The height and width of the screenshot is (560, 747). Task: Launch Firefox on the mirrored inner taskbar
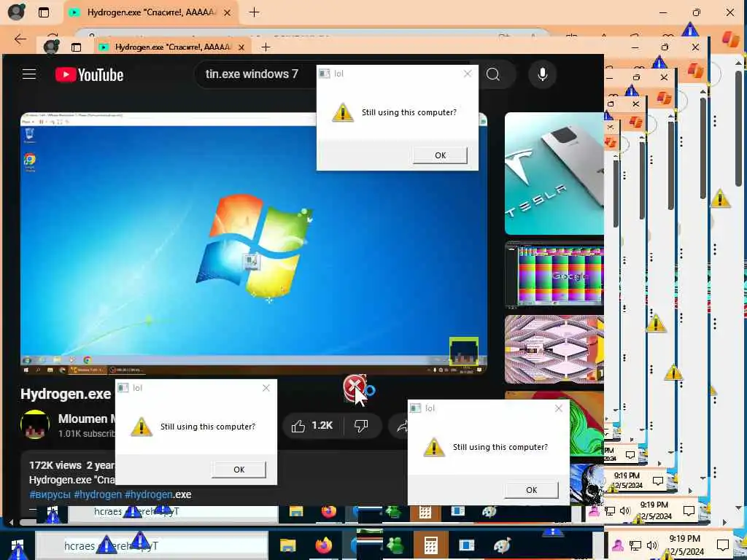coord(329,512)
